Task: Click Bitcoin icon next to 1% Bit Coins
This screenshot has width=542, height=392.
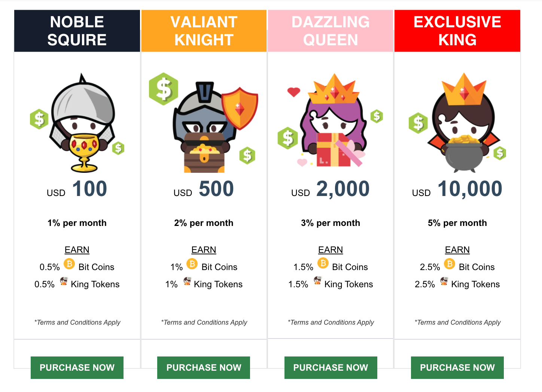Action: (192, 264)
